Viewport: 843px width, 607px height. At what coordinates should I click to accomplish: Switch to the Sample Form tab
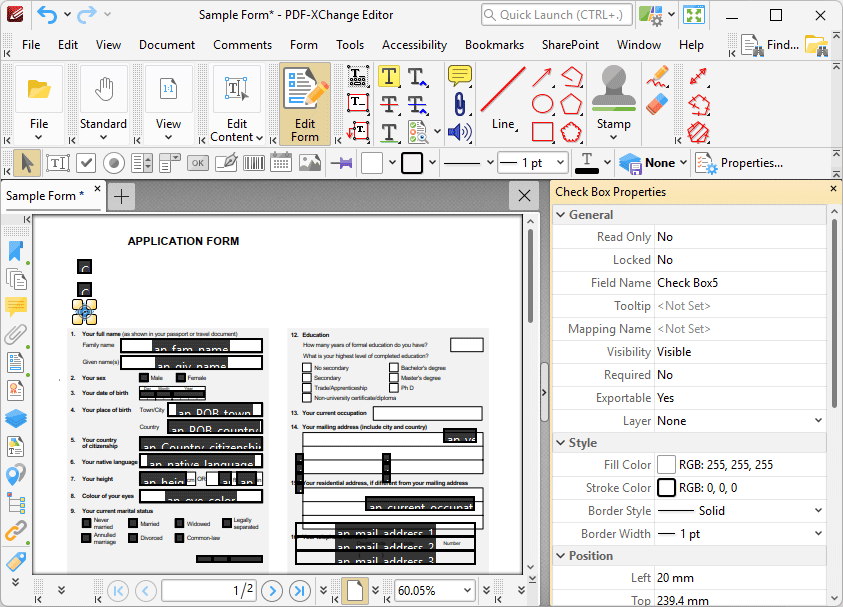click(45, 197)
